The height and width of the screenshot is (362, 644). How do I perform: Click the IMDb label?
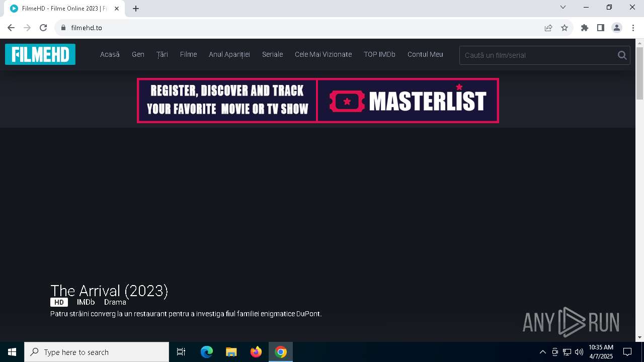86,302
